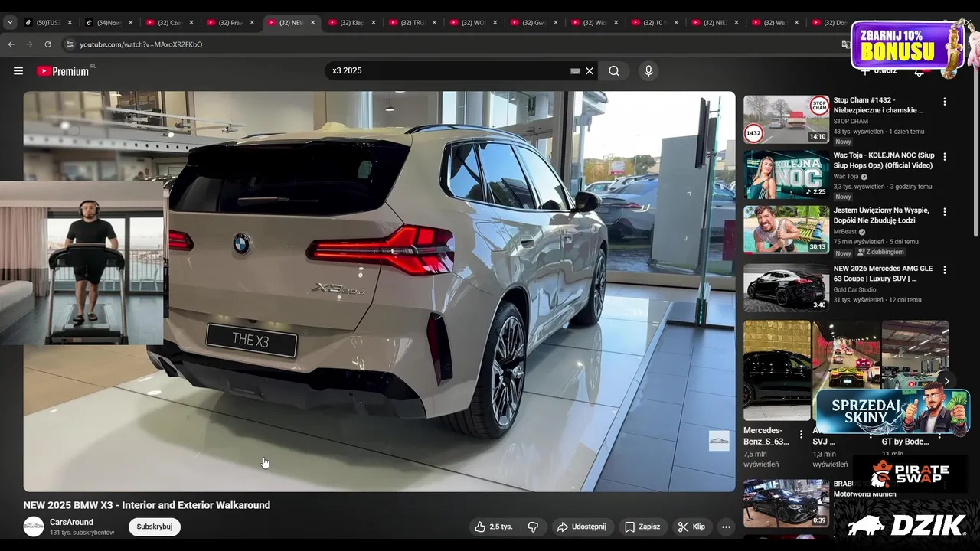
Task: View site information icon in address bar
Action: point(70,44)
